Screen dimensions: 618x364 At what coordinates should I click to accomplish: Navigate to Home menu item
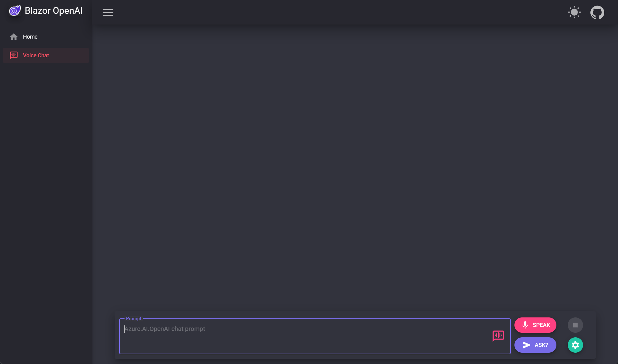click(30, 36)
